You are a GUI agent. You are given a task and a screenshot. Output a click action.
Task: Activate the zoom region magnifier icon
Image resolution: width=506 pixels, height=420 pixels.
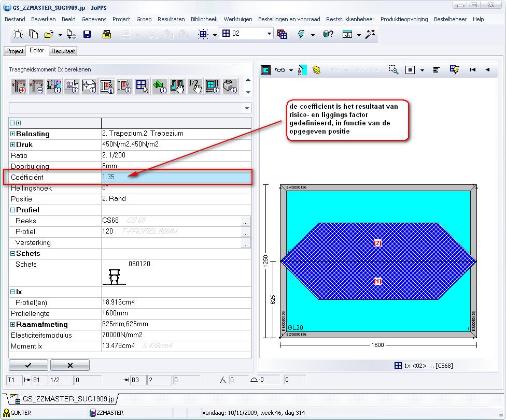point(393,69)
